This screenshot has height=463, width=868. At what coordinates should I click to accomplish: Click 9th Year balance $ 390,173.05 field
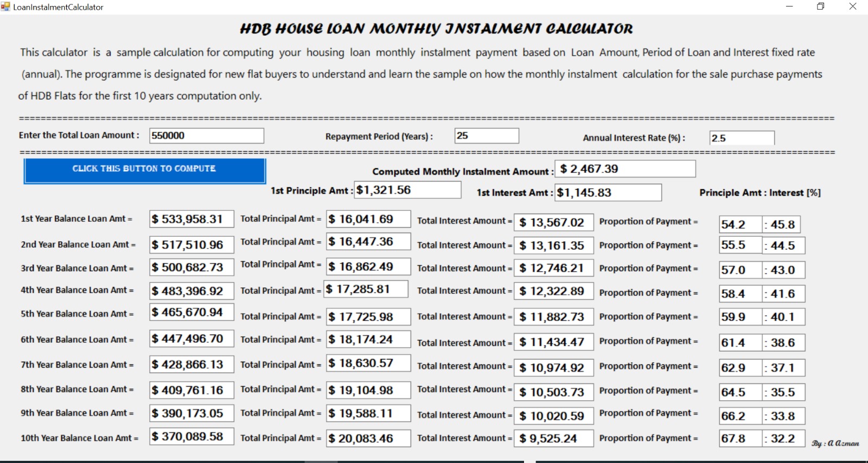click(x=192, y=413)
